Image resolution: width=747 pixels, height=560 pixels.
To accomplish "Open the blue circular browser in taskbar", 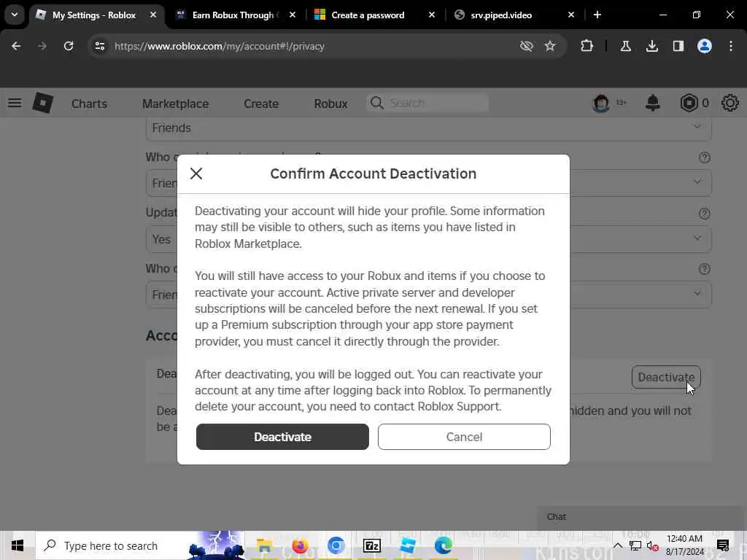I will click(x=336, y=545).
